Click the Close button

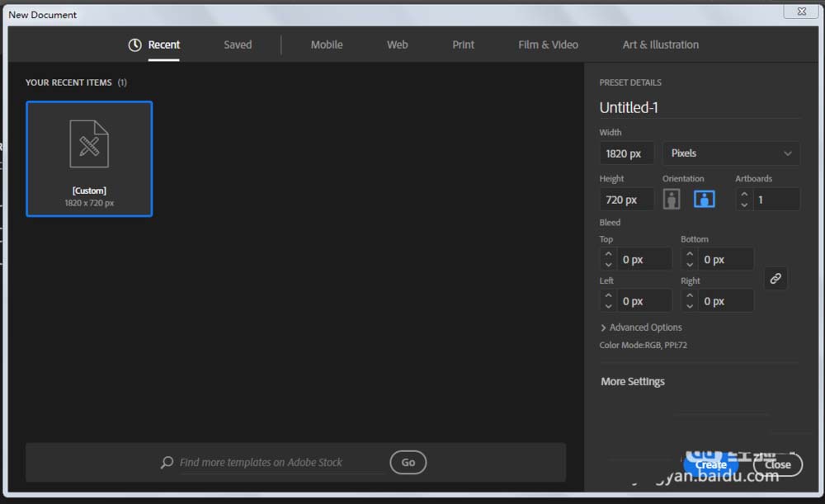coord(778,464)
